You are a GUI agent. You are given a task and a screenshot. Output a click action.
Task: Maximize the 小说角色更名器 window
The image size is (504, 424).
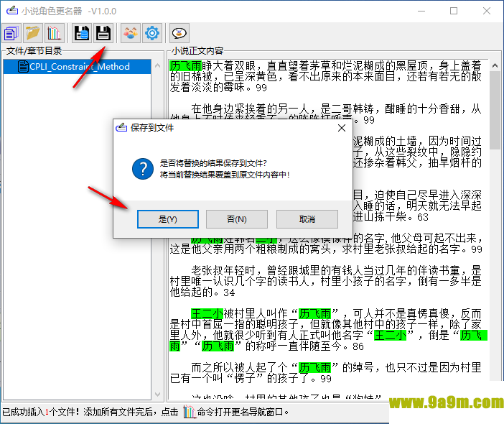click(x=454, y=11)
